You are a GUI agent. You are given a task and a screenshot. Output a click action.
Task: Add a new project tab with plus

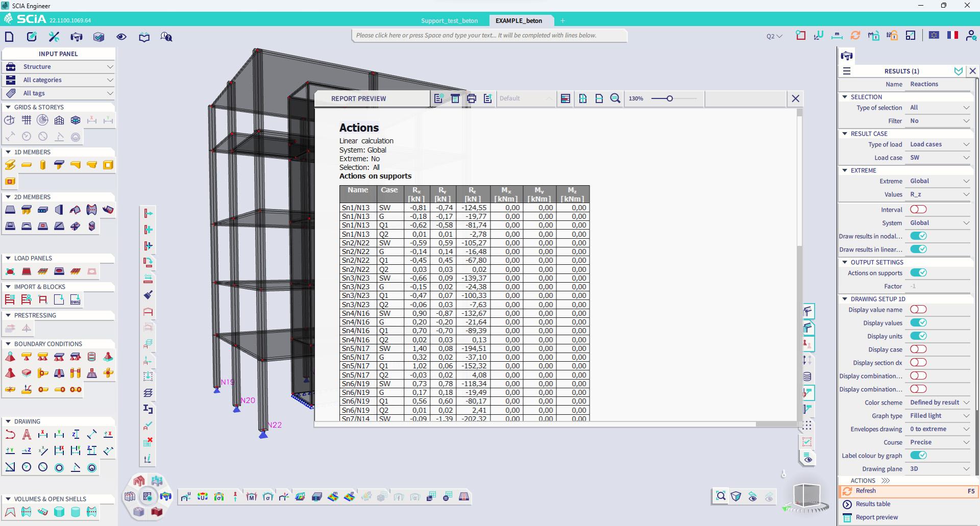point(562,21)
